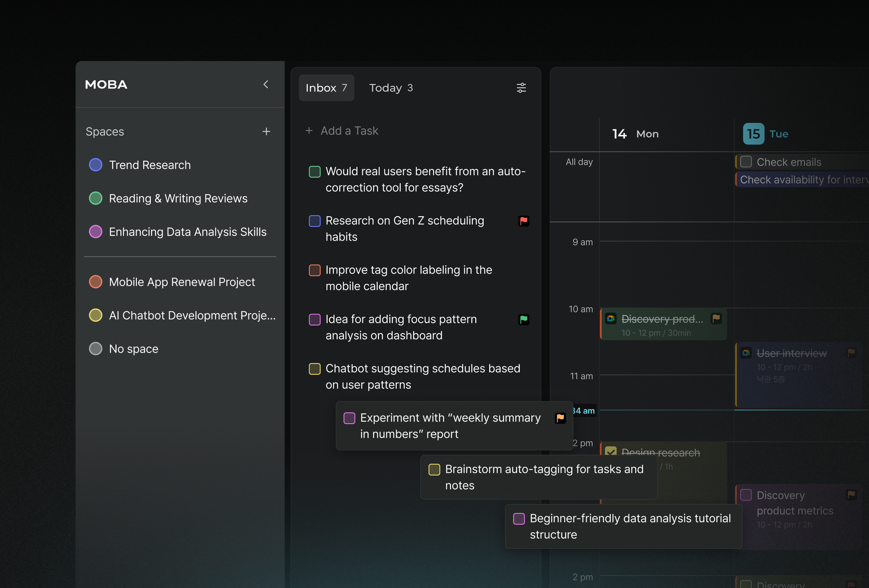
Task: Select Tuesday the 15th date header
Action: (766, 134)
